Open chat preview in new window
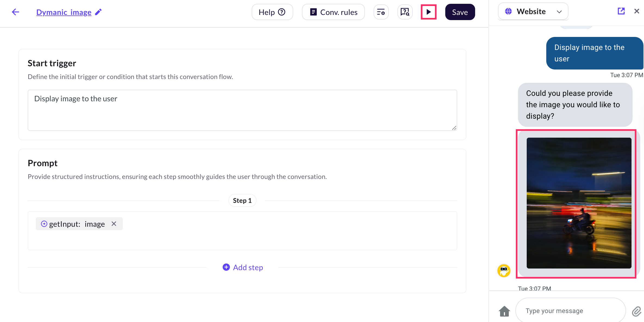Viewport: 644px width, 322px height. tap(621, 11)
